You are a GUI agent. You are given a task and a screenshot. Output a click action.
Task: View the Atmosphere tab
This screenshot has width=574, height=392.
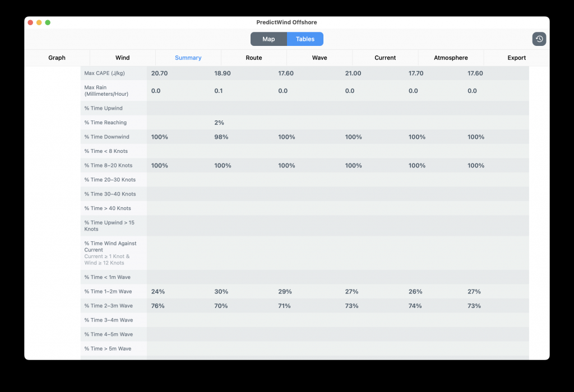pyautogui.click(x=451, y=58)
